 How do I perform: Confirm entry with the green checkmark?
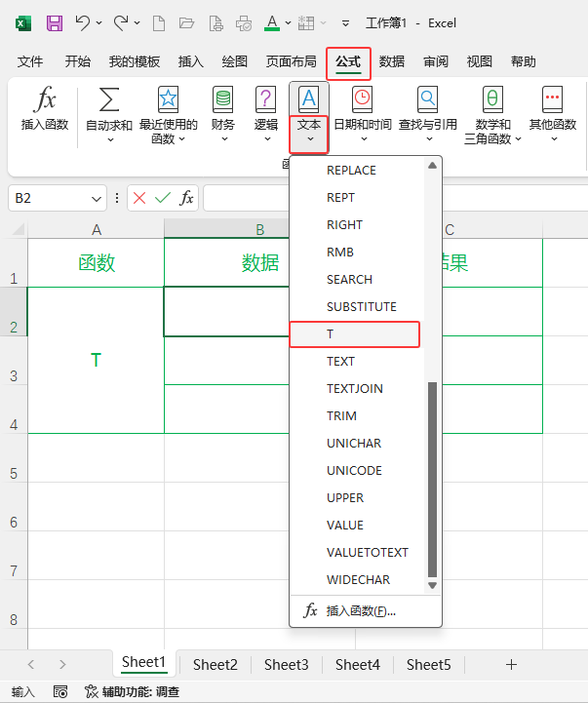coord(163,198)
